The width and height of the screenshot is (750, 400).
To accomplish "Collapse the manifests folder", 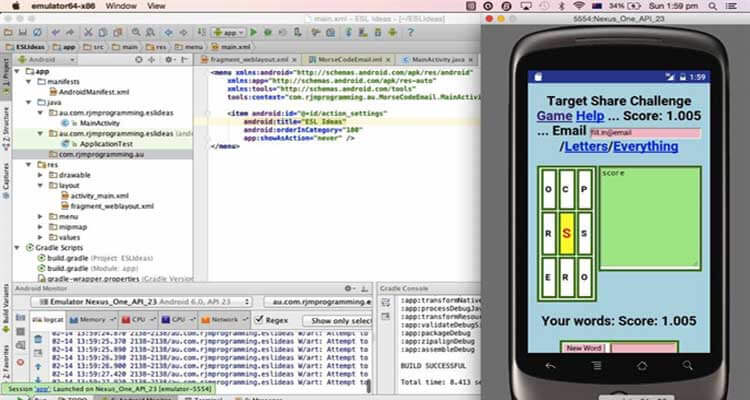I will [29, 82].
